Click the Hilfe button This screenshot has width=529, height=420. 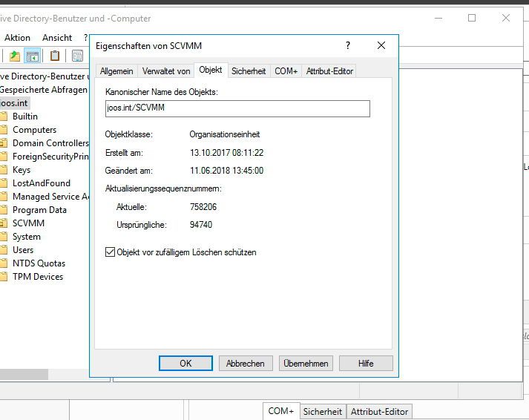pos(366,364)
